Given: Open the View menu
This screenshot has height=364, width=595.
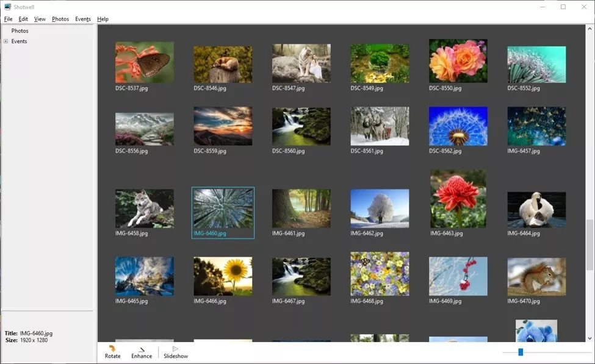Looking at the screenshot, I should tap(40, 19).
